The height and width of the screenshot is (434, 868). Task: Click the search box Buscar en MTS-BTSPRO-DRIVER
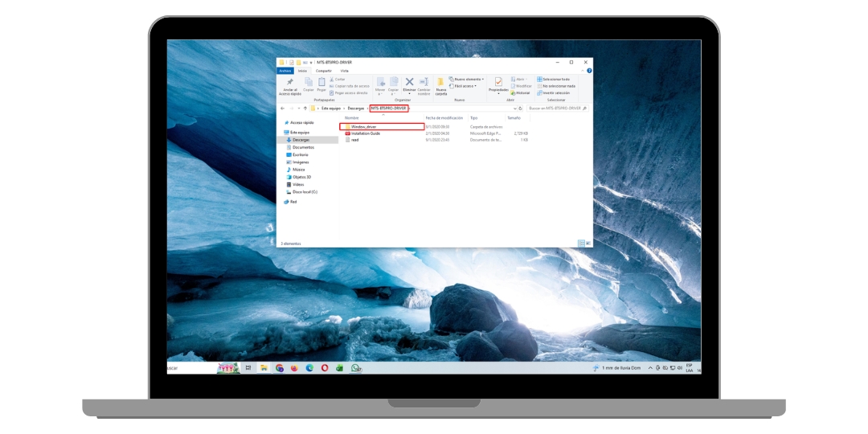[x=555, y=108]
